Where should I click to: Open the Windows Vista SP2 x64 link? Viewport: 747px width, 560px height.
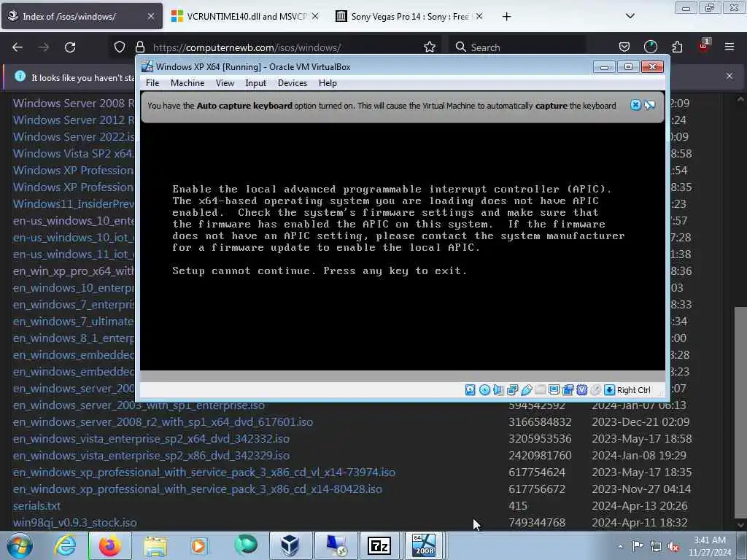pos(74,153)
